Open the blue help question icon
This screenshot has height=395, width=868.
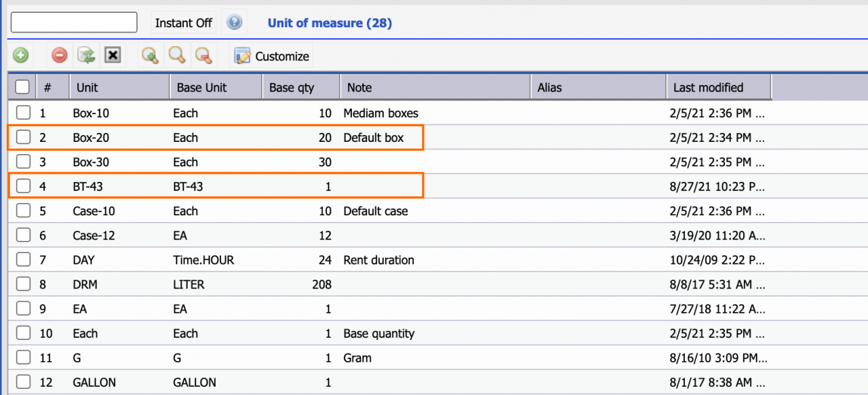point(235,22)
